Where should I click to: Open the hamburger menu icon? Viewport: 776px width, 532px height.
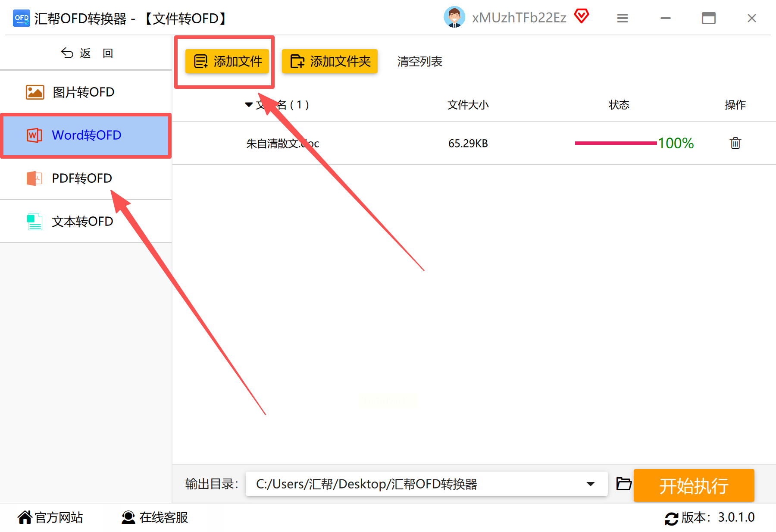point(622,18)
